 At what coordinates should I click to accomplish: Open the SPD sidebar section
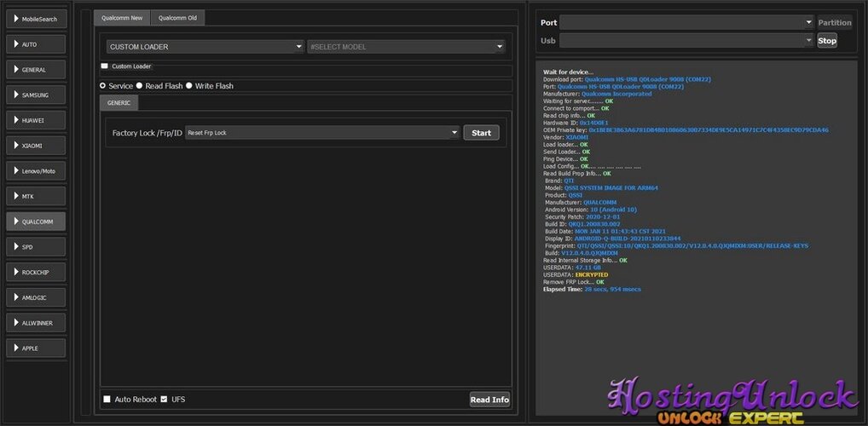[x=36, y=247]
